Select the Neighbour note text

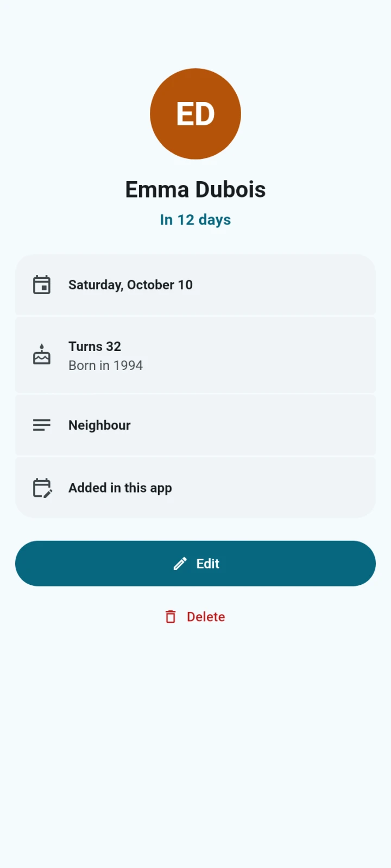(x=99, y=425)
